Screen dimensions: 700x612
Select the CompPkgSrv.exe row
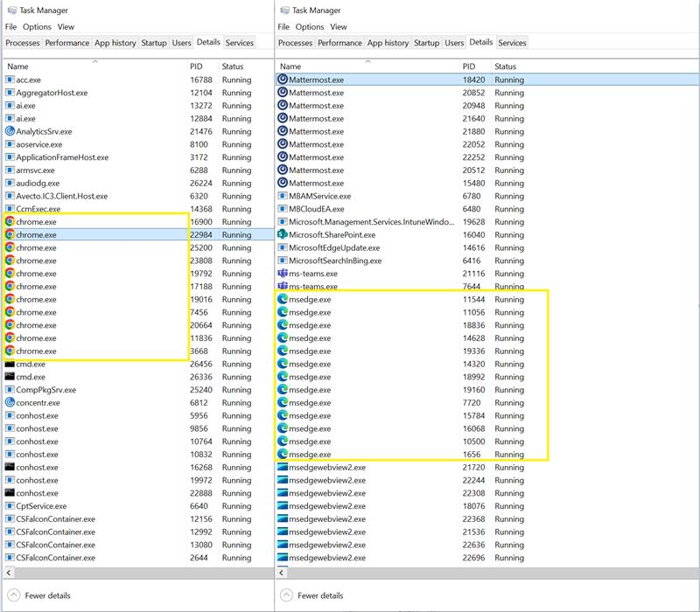138,390
